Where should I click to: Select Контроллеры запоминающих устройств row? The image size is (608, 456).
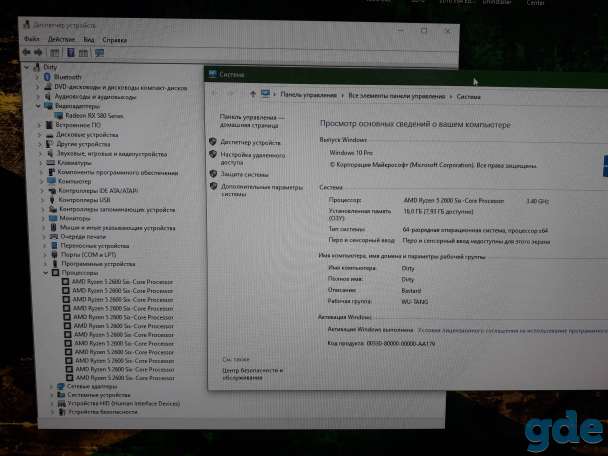tap(117, 209)
